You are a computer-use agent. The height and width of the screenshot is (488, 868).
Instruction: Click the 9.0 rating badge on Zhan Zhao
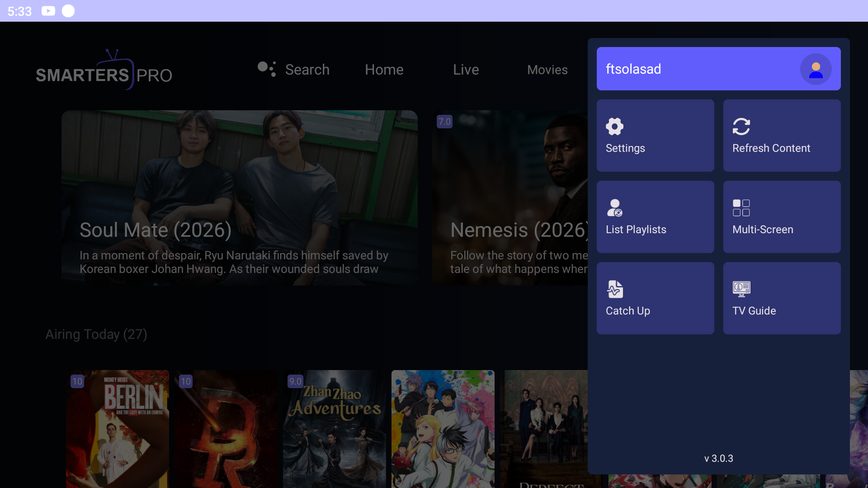[x=295, y=381]
